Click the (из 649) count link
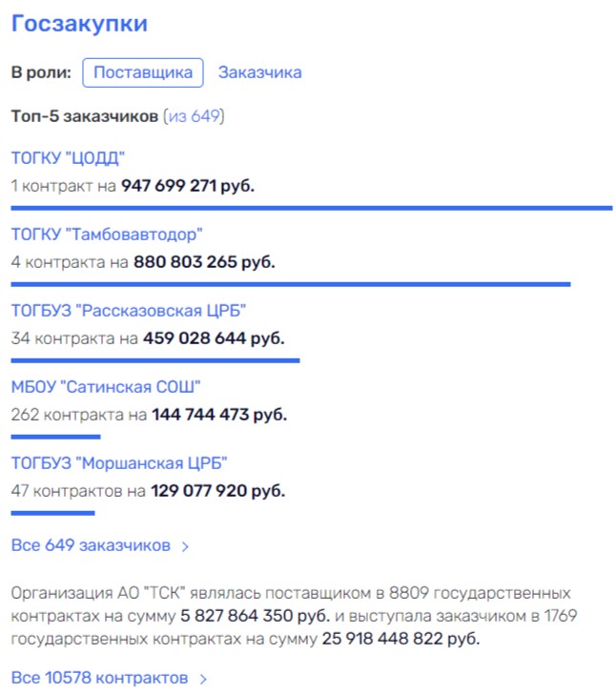Image resolution: width=616 pixels, height=695 pixels. click(x=194, y=116)
